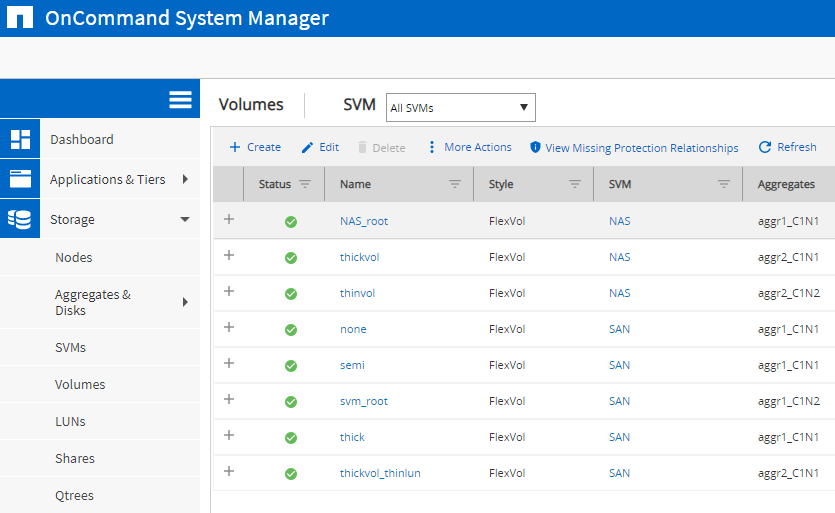
Task: Open the Style column filter icon
Action: 575,184
